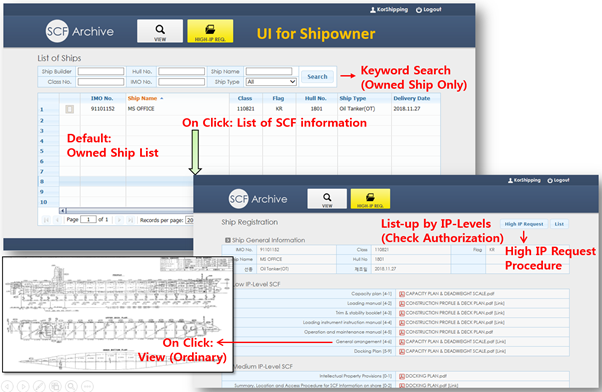Go to the next page in the ships list pager

119,220
